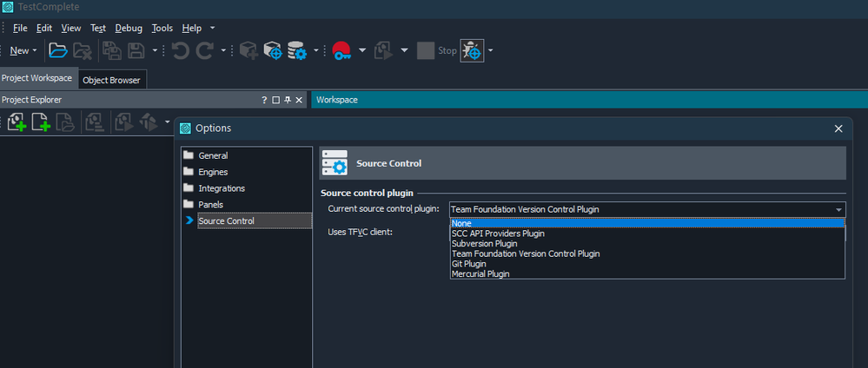This screenshot has height=368, width=868.
Task: Click the red Record test icon
Action: (x=341, y=50)
